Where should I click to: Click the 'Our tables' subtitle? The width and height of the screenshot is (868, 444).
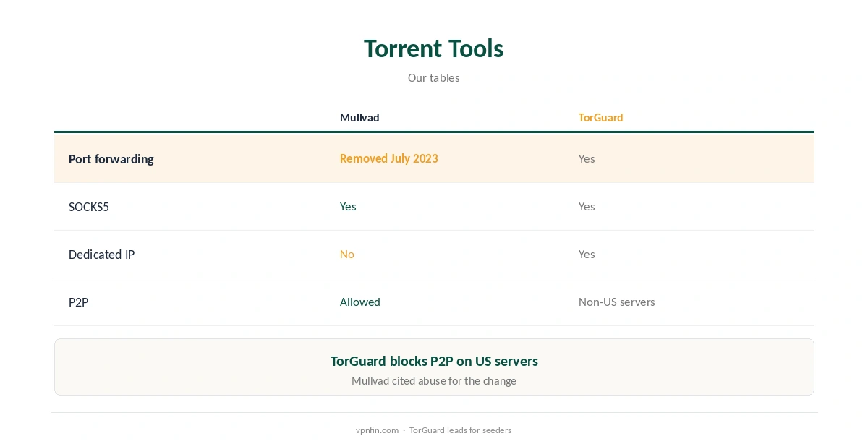(x=433, y=77)
